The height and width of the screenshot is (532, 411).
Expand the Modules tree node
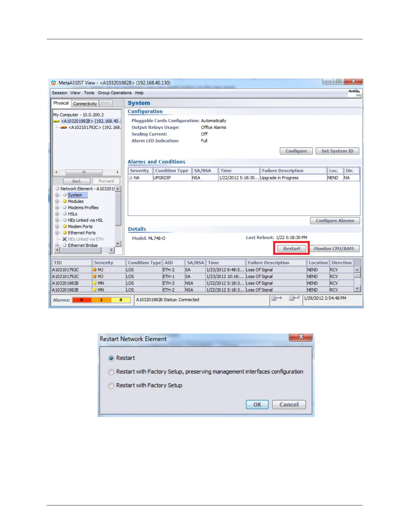[x=57, y=202]
